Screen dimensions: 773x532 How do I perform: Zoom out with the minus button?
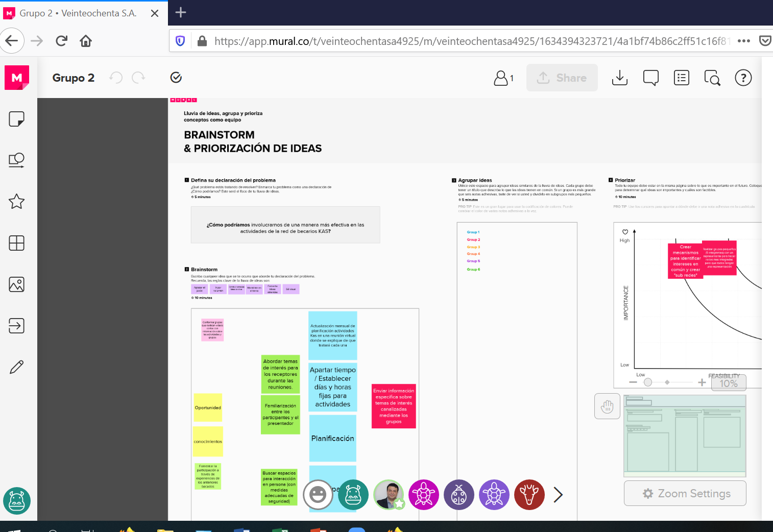(633, 382)
